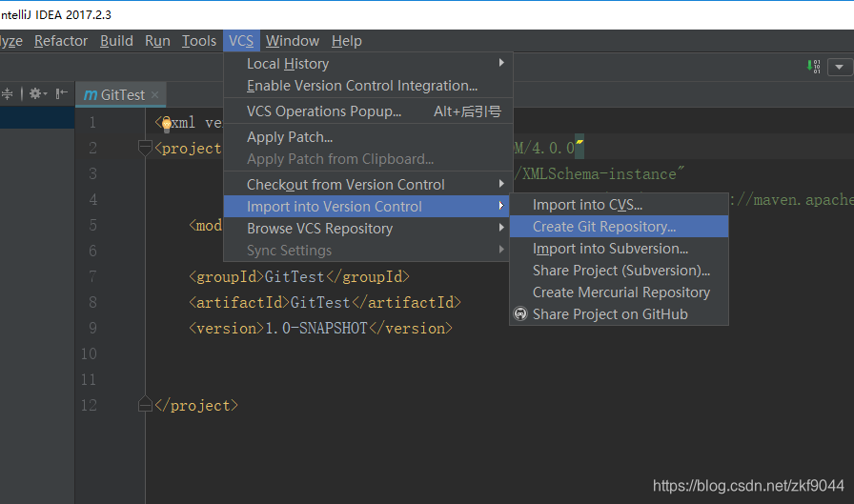Screen dimensions: 854x504
Task: Click the artifactId line text GitTest
Action: (x=319, y=302)
